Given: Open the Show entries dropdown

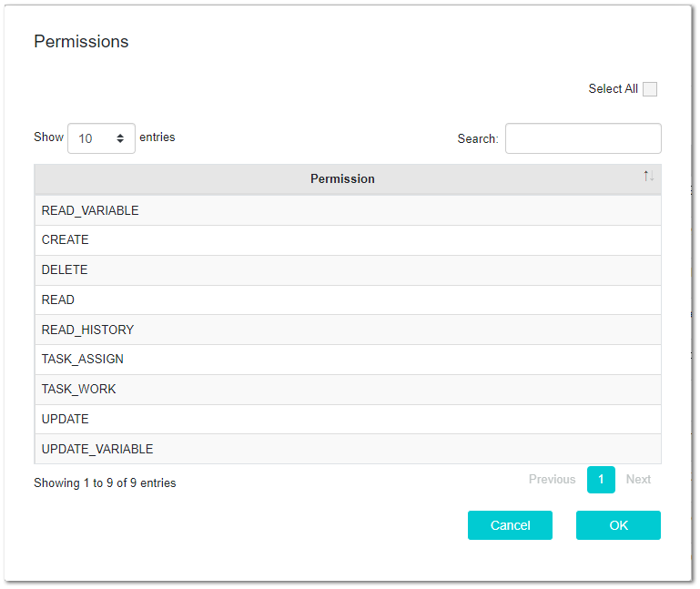Looking at the screenshot, I should 101,138.
